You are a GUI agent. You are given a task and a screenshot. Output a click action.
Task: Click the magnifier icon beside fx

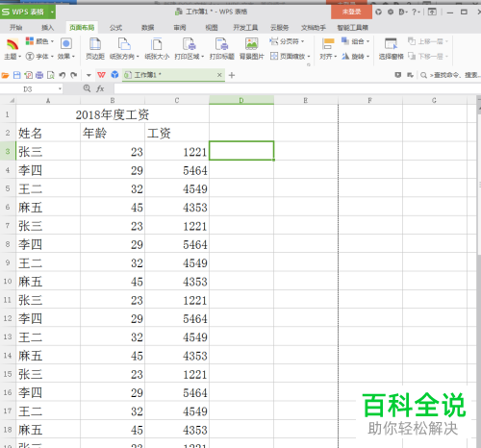[x=87, y=88]
